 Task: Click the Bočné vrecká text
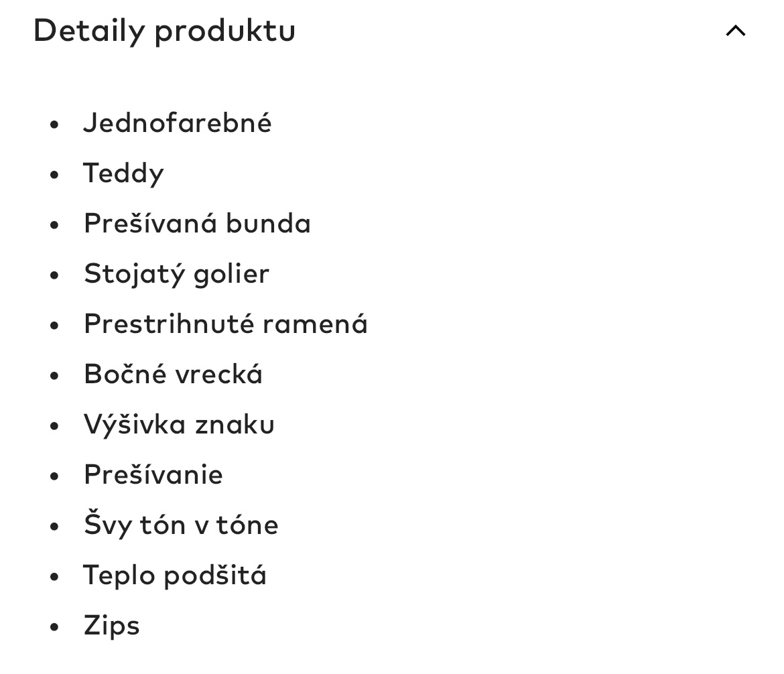[x=173, y=375]
